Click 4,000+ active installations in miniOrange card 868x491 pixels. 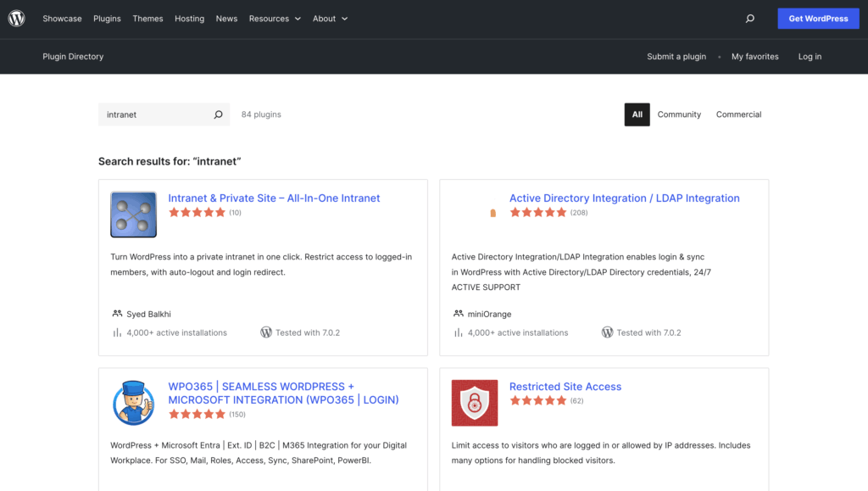518,332
